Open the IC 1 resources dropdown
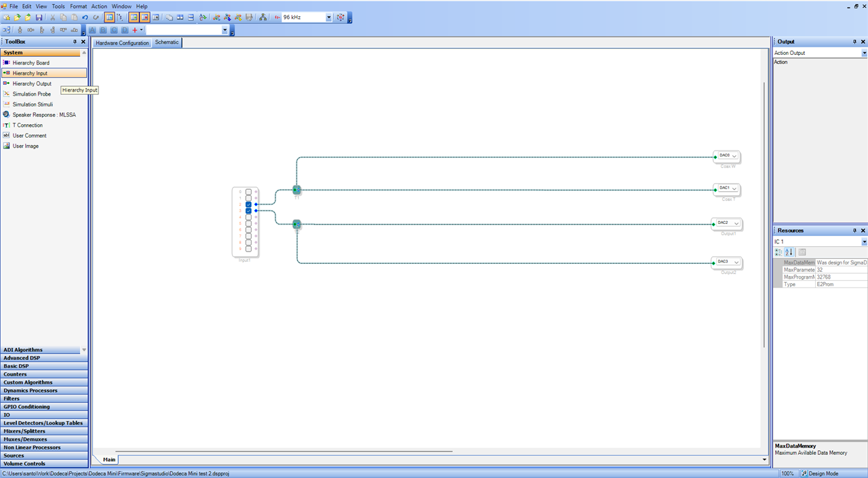The height and width of the screenshot is (478, 868). (864, 242)
